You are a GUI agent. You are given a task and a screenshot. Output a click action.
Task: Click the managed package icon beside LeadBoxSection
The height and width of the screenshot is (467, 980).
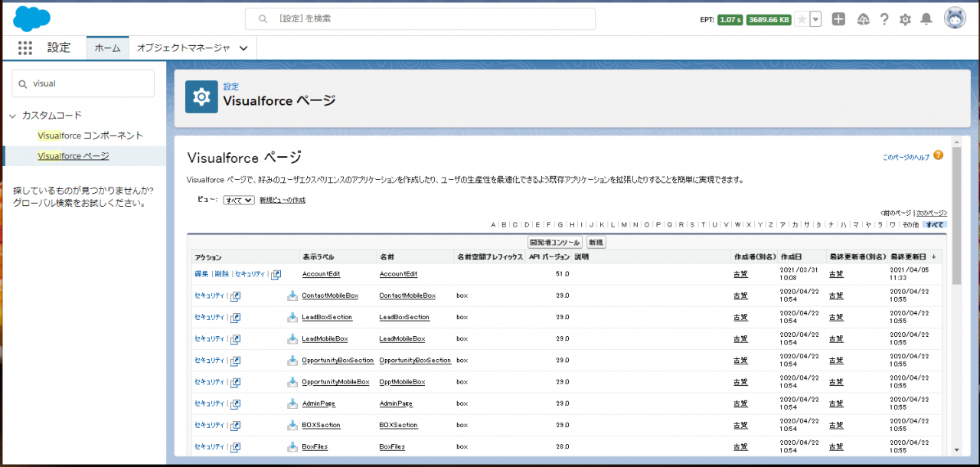pyautogui.click(x=292, y=317)
